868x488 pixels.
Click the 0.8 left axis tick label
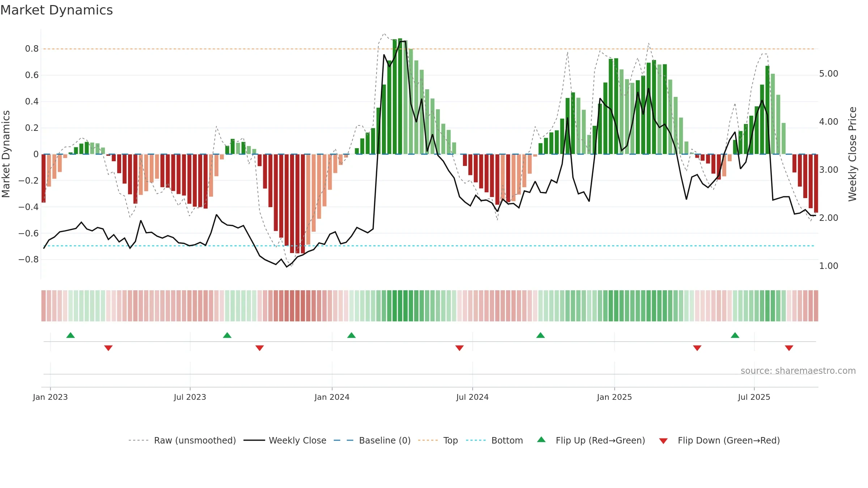click(x=32, y=49)
